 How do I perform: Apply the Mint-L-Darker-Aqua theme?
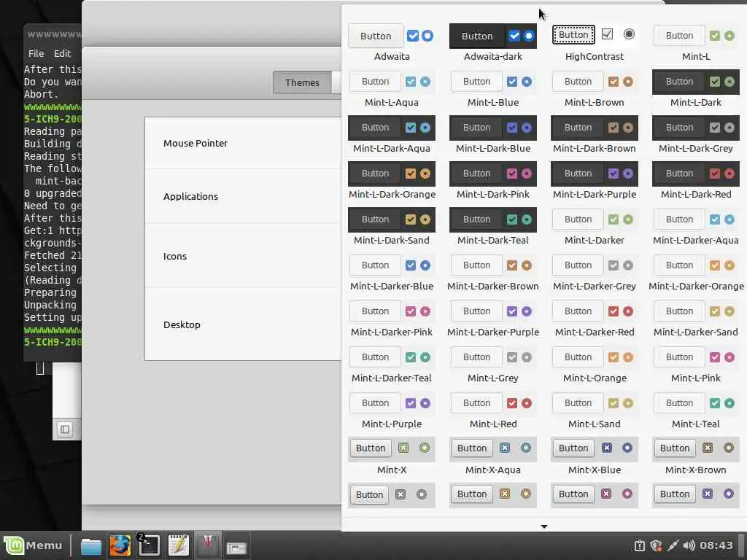(696, 227)
